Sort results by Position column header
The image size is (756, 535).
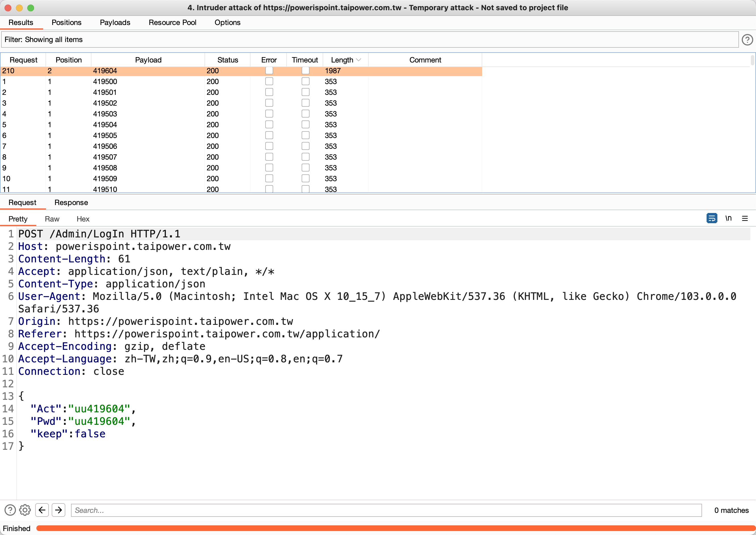pos(68,60)
